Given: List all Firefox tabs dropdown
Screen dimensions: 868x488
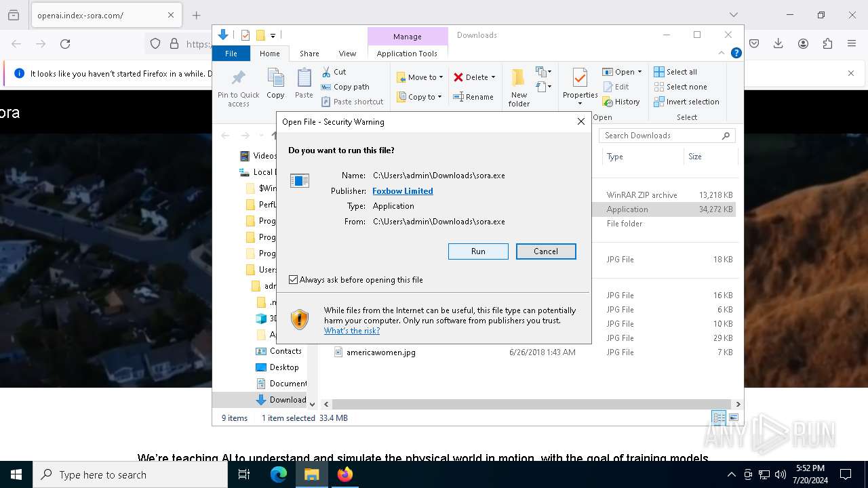Looking at the screenshot, I should (x=733, y=15).
